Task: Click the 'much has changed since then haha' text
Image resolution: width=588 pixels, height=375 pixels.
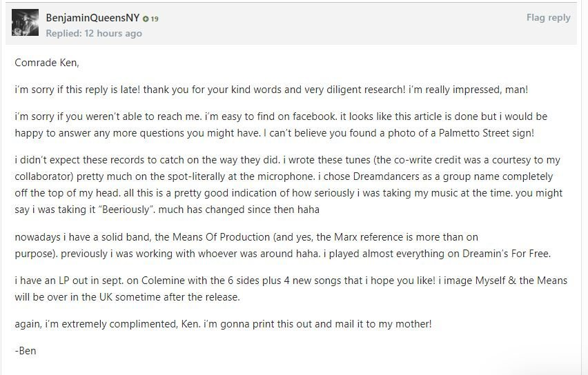Action: point(239,210)
